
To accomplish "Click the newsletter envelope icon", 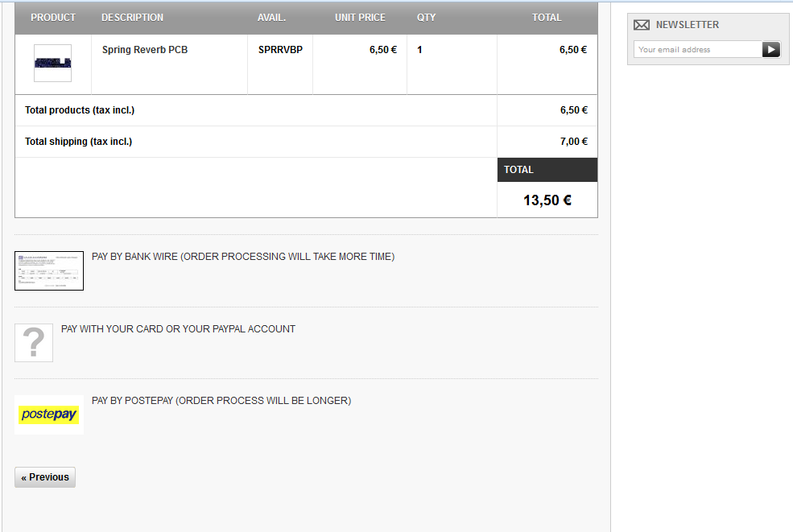I will pyautogui.click(x=642, y=25).
